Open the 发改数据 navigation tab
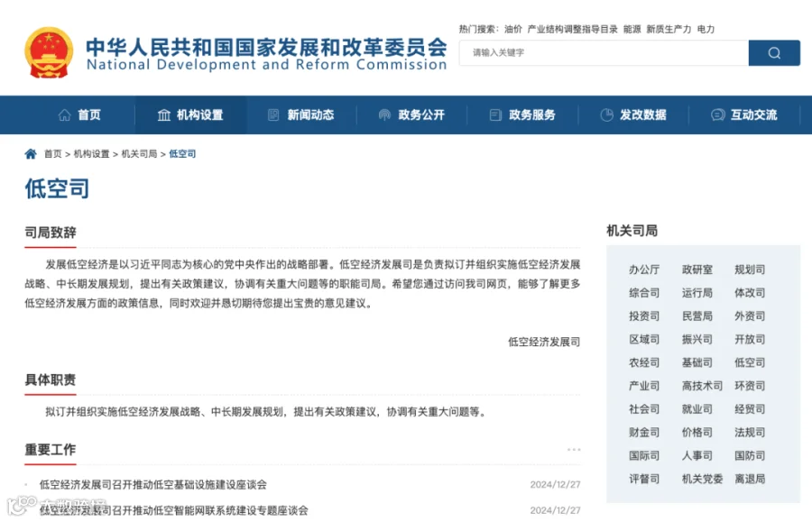Screen dimensions: 812x522 click(x=633, y=114)
